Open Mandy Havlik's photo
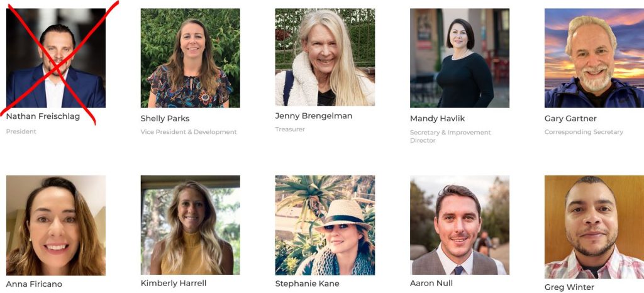This screenshot has width=644, height=293. tap(460, 58)
